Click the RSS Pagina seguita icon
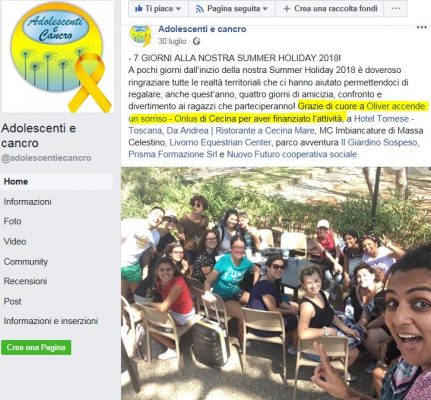431x400 pixels. [200, 9]
